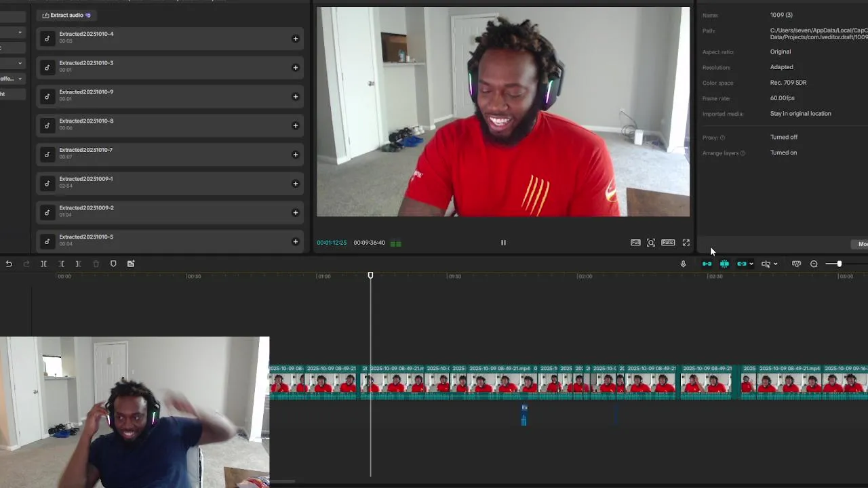868x488 pixels.
Task: Click plus next to Extracted20251010-5
Action: [x=295, y=242]
